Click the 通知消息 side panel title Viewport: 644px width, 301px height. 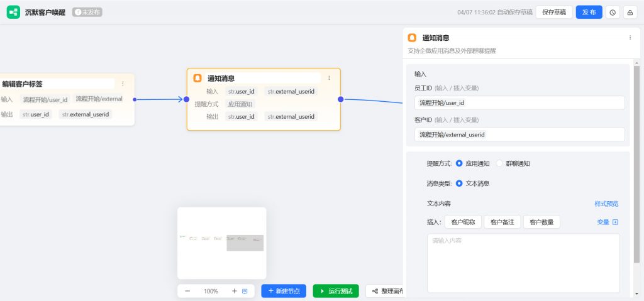coord(436,38)
